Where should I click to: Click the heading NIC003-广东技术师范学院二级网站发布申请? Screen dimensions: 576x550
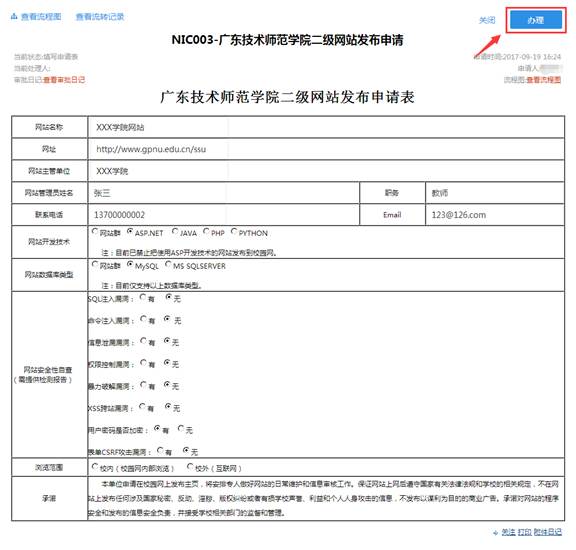(x=288, y=40)
